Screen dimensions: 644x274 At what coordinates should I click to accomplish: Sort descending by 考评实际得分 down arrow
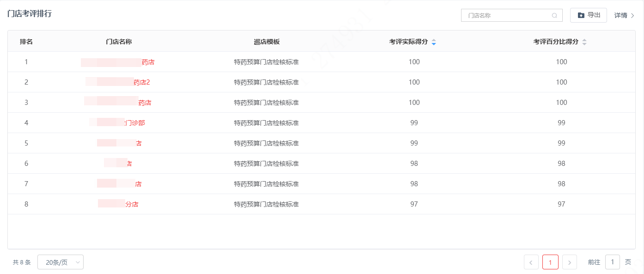[433, 44]
